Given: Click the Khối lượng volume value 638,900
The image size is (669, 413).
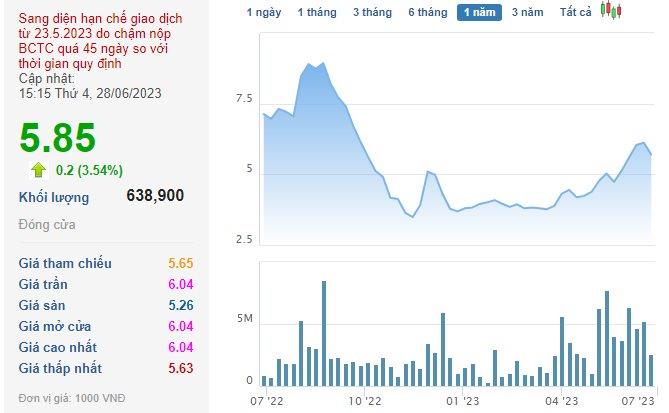Looking at the screenshot, I should point(155,196).
